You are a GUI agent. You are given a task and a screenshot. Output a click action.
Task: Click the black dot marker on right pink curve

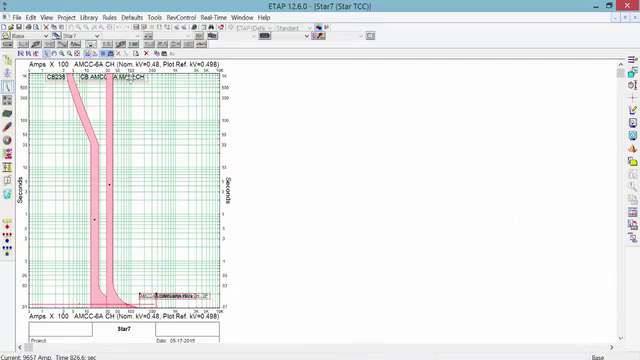click(109, 185)
